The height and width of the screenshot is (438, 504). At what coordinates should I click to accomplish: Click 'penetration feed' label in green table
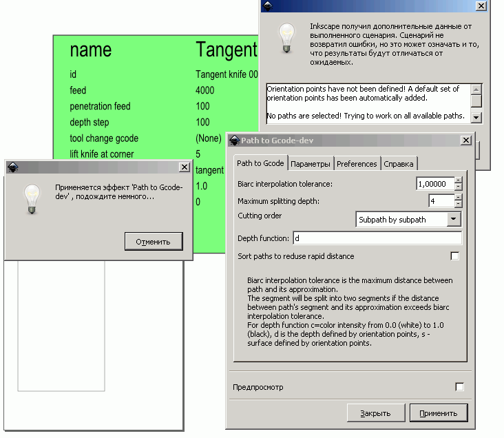[x=100, y=106]
